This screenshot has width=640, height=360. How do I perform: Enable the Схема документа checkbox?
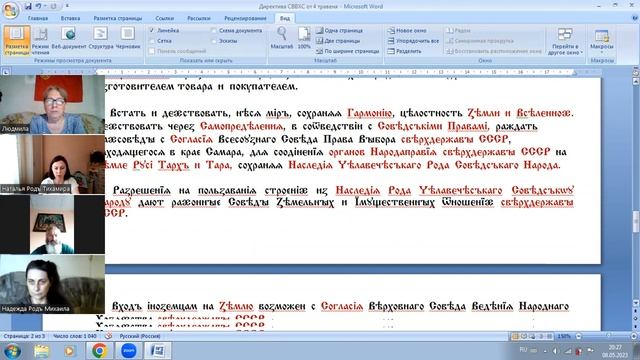pos(214,31)
